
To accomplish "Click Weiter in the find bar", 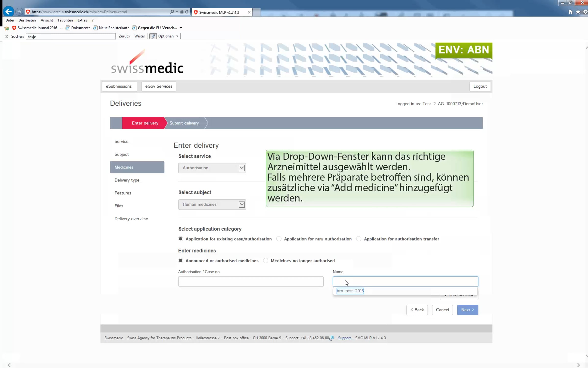I will pyautogui.click(x=140, y=36).
